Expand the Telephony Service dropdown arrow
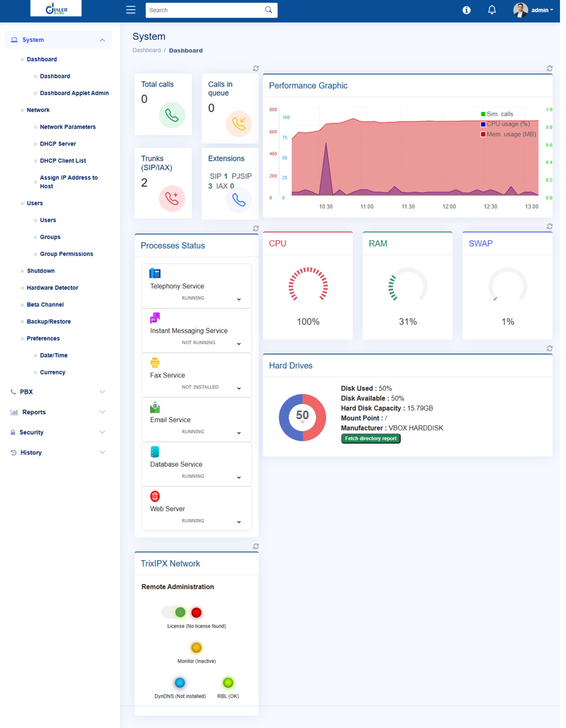The height and width of the screenshot is (728, 566). click(x=239, y=299)
